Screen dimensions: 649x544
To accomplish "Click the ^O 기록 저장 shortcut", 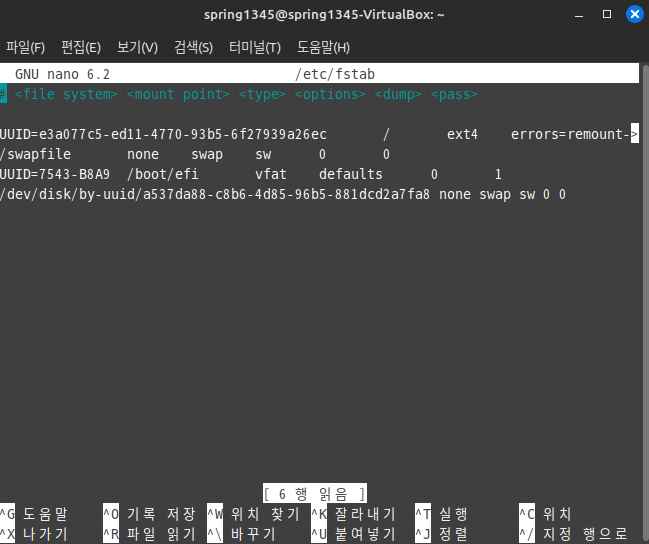I will pyautogui.click(x=149, y=514).
